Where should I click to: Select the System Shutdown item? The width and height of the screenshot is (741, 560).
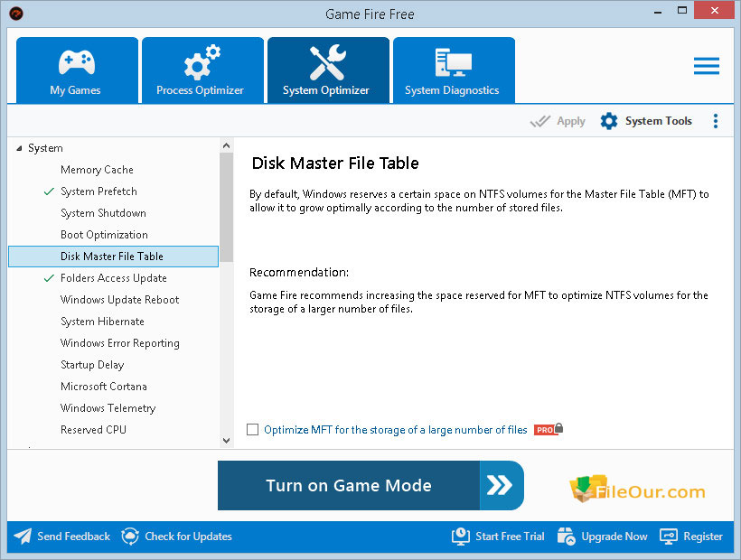[x=103, y=213]
